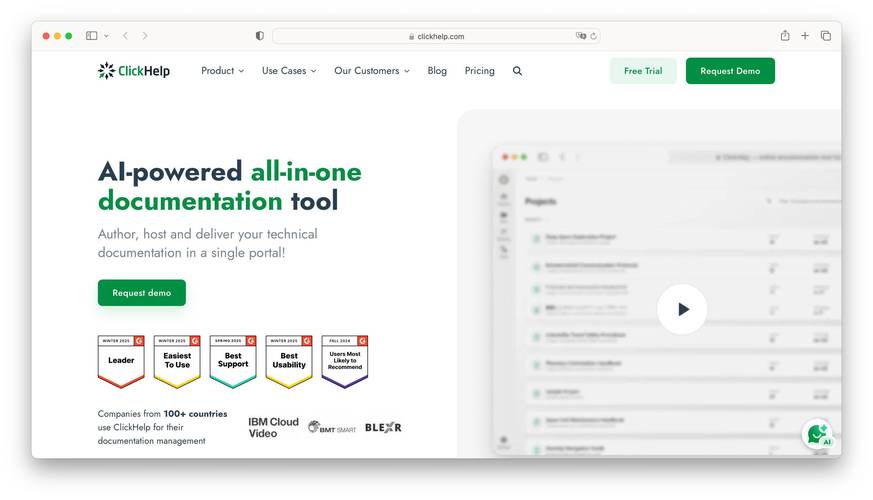873x500 pixels.
Task: Open the Blog menu item
Action: click(437, 71)
